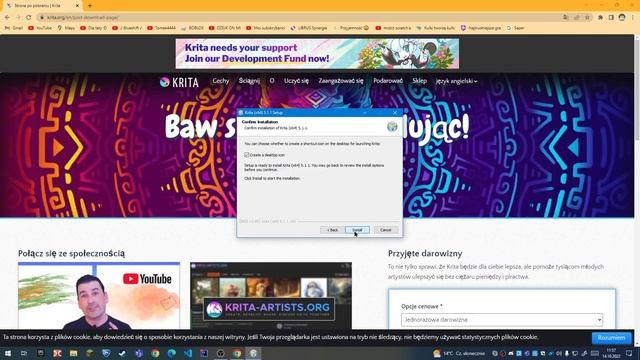Viewport: 640px width, 360px height.
Task: Open the Podarować menu item
Action: (x=388, y=81)
